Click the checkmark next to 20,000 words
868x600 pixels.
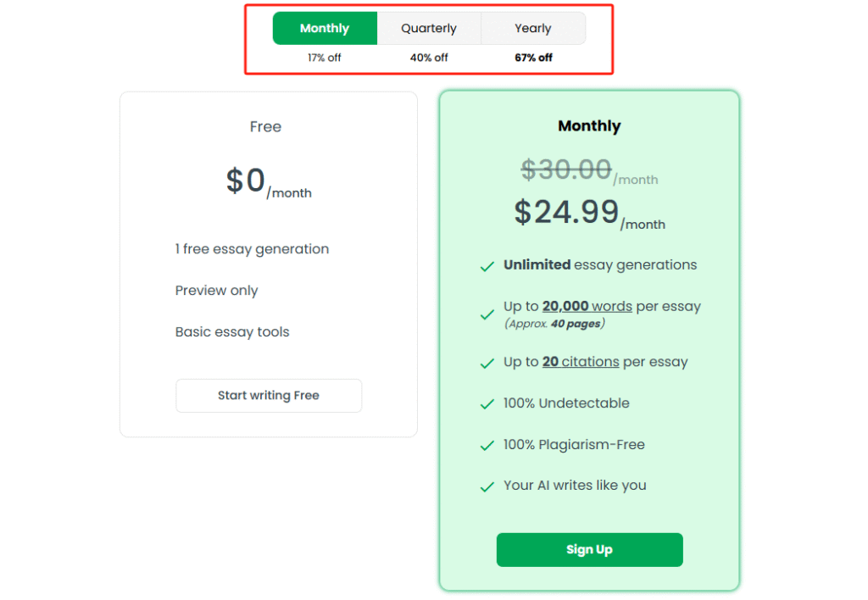pos(487,314)
